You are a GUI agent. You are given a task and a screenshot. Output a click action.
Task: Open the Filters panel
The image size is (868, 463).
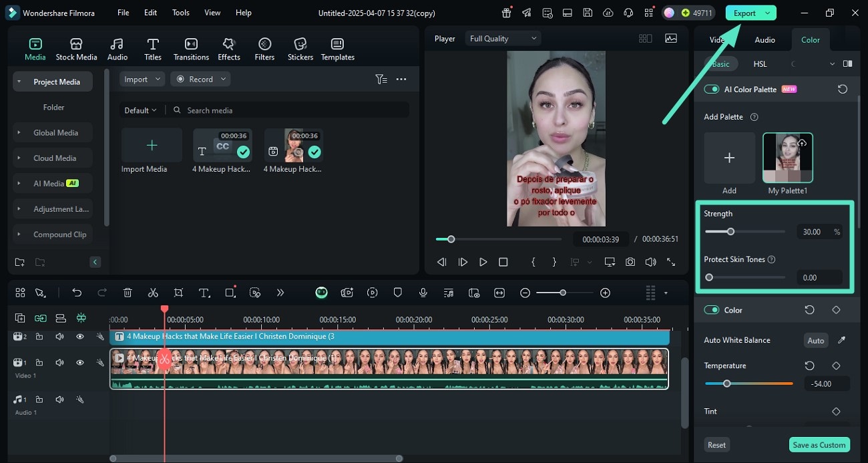(264, 49)
